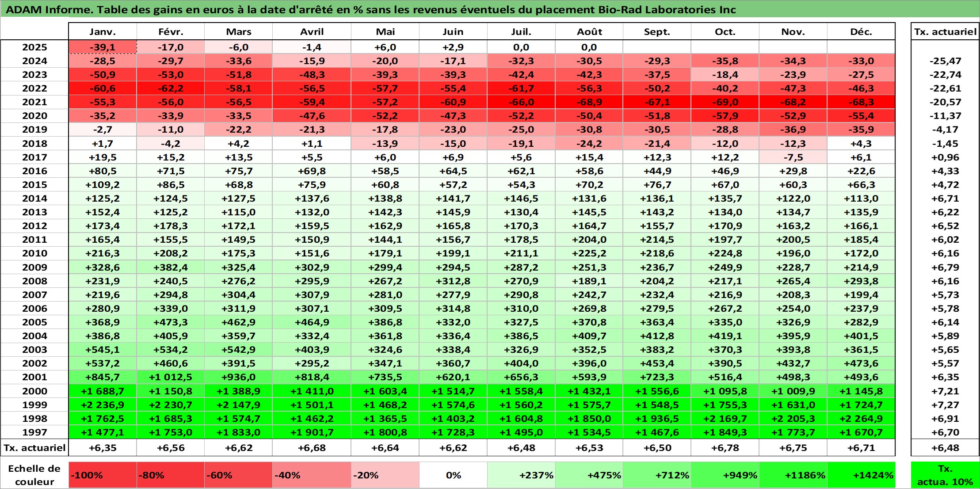Select the 2009 row label
Viewport: 980px width, 489px height.
[34, 267]
